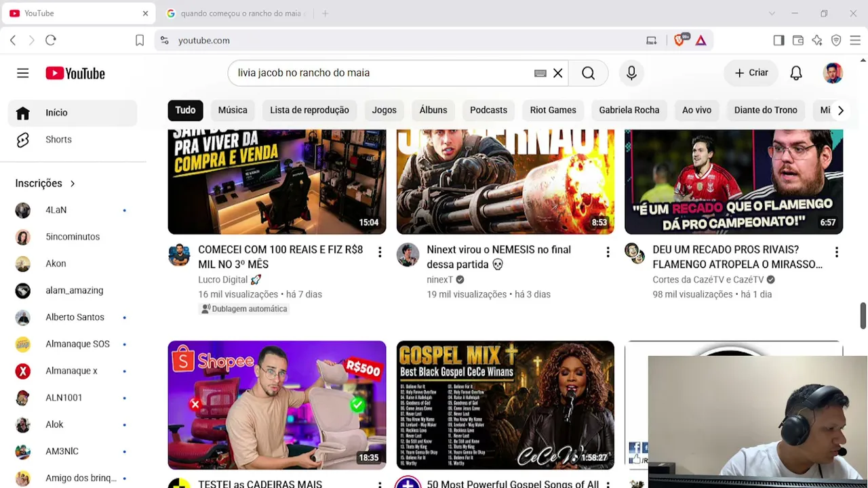Open the Akon channel subscription
Viewport: 868px width, 488px height.
tap(73, 264)
